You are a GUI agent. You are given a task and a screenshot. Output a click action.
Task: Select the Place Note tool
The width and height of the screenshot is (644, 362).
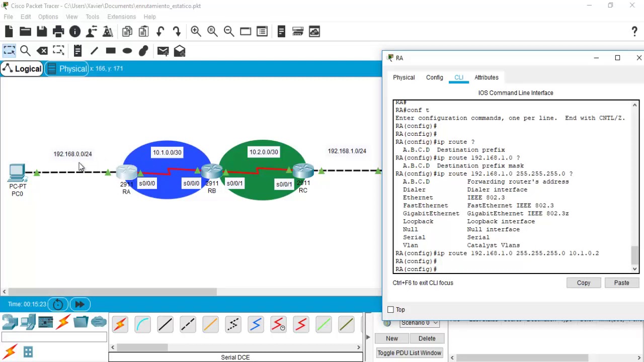77,51
